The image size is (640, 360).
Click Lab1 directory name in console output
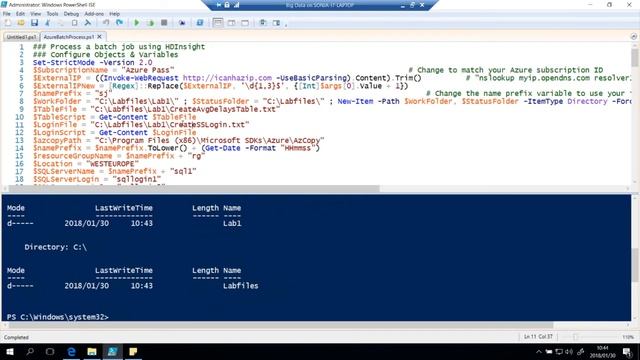tap(232, 224)
